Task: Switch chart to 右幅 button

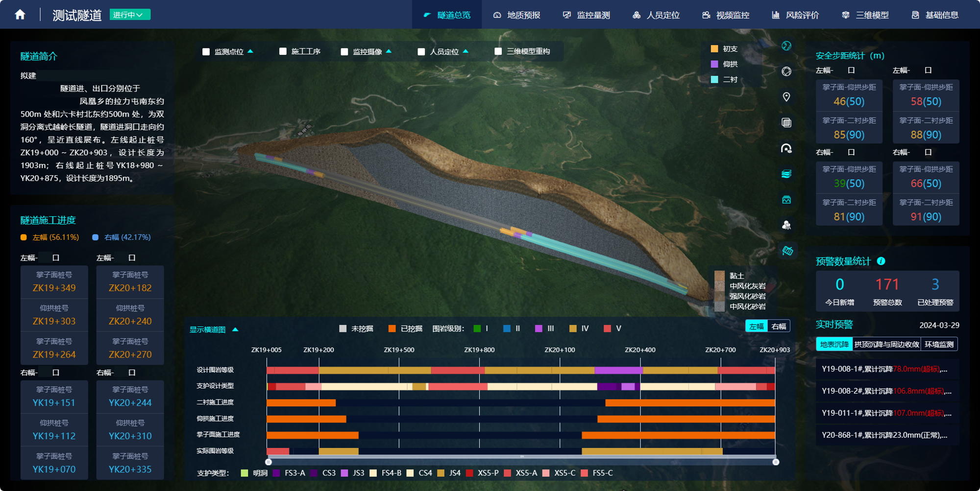Action: [x=779, y=327]
